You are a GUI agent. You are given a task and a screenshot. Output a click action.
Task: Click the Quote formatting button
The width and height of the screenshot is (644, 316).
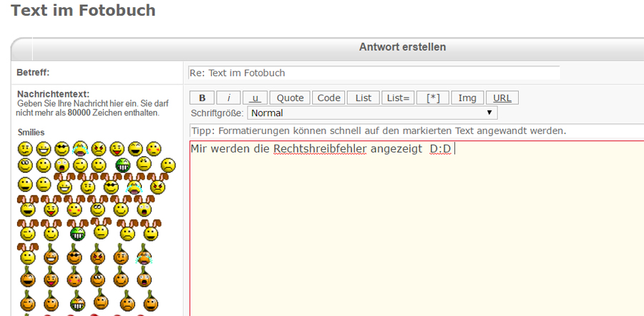290,98
